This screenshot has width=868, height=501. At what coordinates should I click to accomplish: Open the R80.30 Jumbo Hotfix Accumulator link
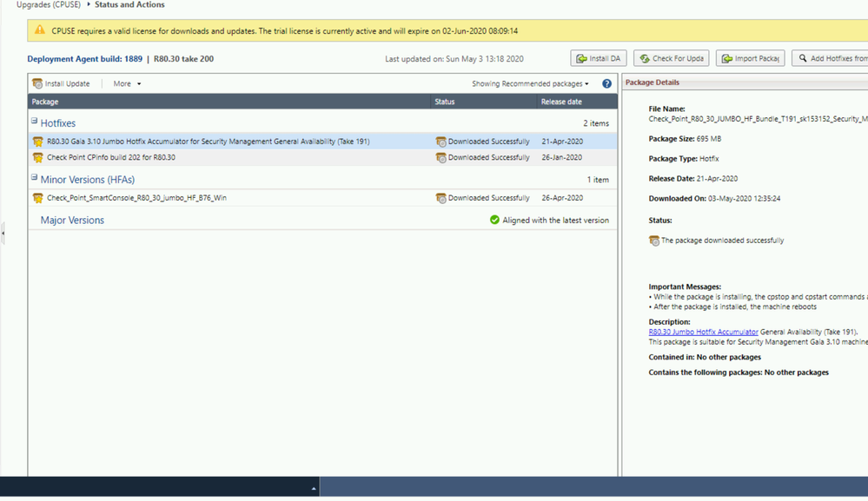coord(703,332)
